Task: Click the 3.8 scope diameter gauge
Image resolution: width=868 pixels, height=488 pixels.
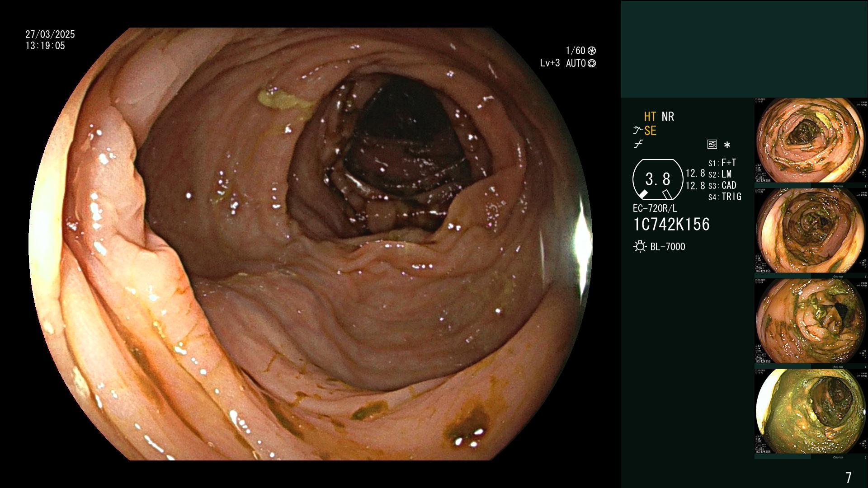Action: [x=658, y=180]
